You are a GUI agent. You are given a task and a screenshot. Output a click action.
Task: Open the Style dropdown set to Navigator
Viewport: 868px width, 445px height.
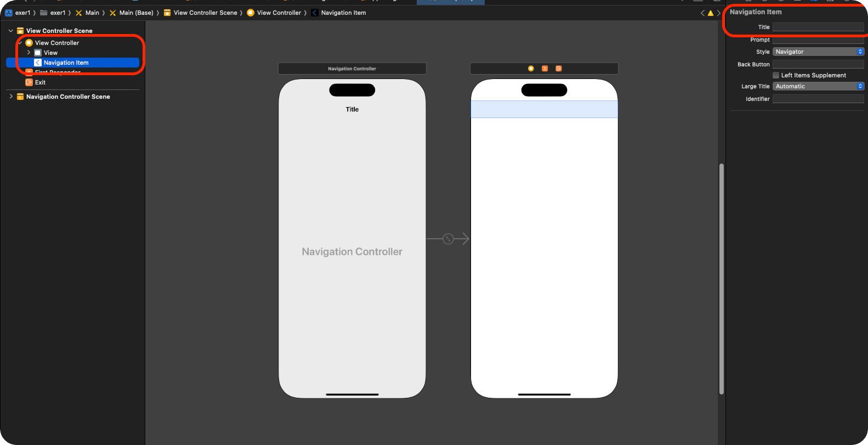[818, 52]
